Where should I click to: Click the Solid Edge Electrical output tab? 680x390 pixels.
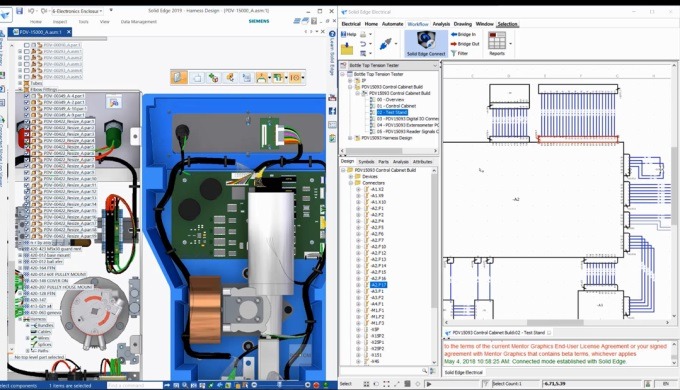click(x=464, y=373)
